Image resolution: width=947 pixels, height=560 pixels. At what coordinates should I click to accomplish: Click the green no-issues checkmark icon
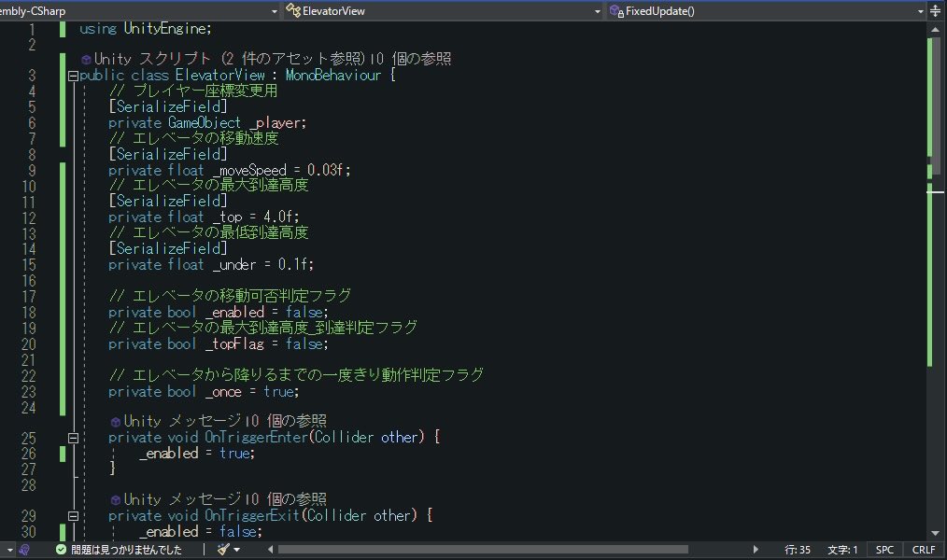pos(61,550)
